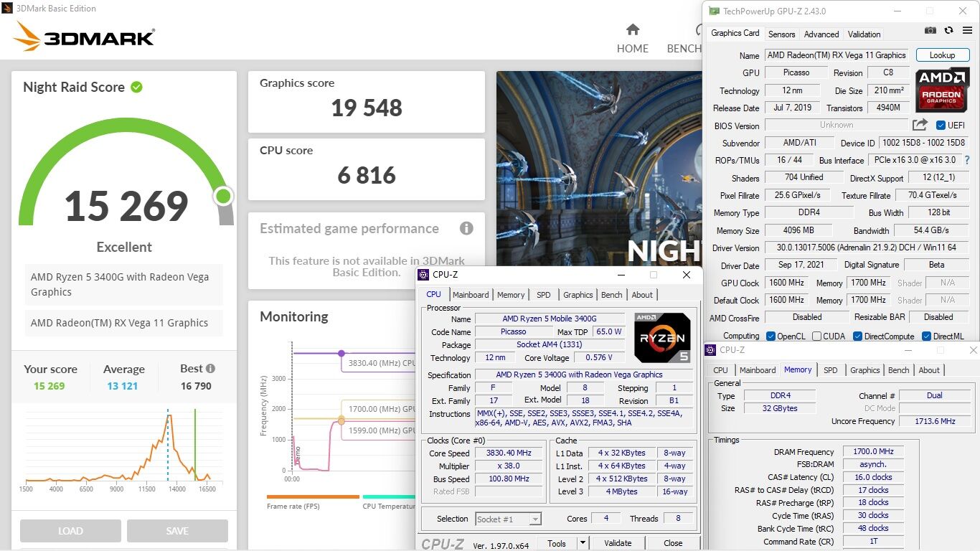Open the Mainboard tab in front CPU-Z window
980x551 pixels.
[x=471, y=295]
